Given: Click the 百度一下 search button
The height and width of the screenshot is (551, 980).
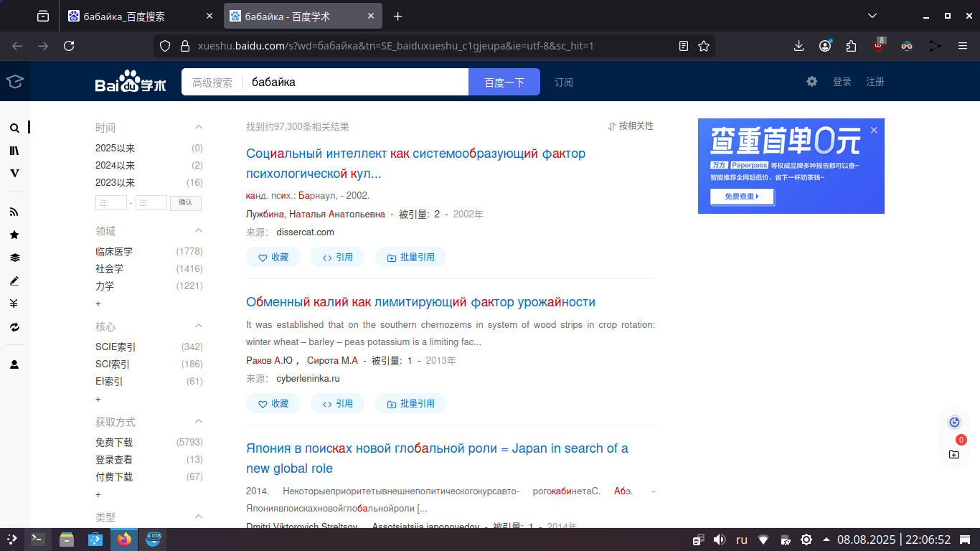Looking at the screenshot, I should pos(504,82).
